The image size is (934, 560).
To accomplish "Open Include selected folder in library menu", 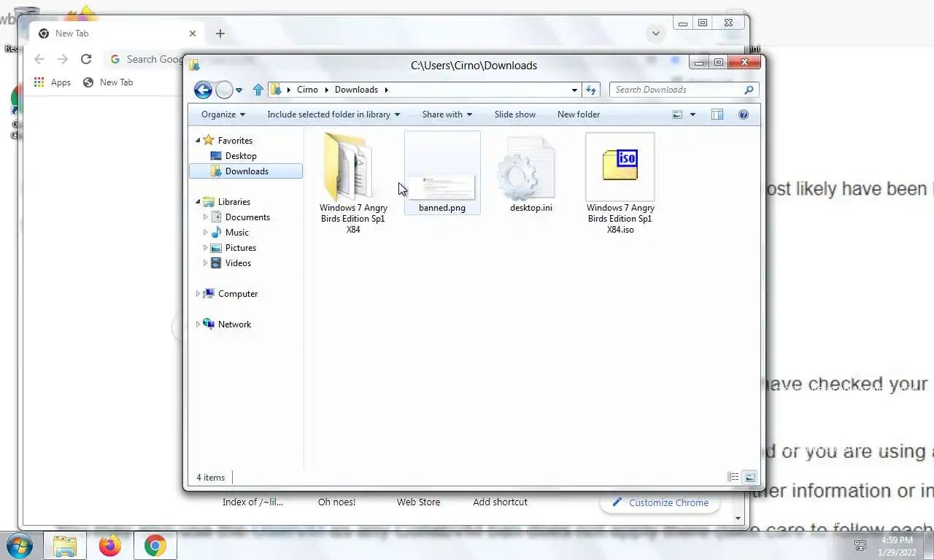I will tap(333, 114).
